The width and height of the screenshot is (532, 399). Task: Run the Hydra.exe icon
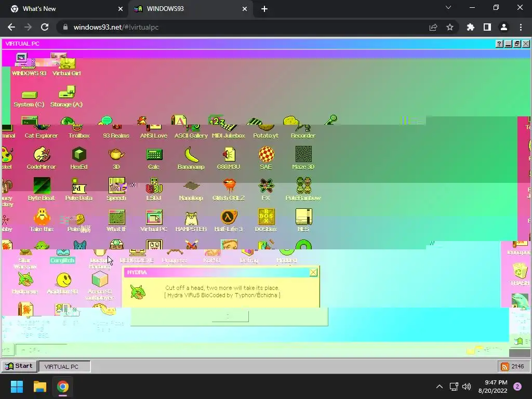pos(25,283)
